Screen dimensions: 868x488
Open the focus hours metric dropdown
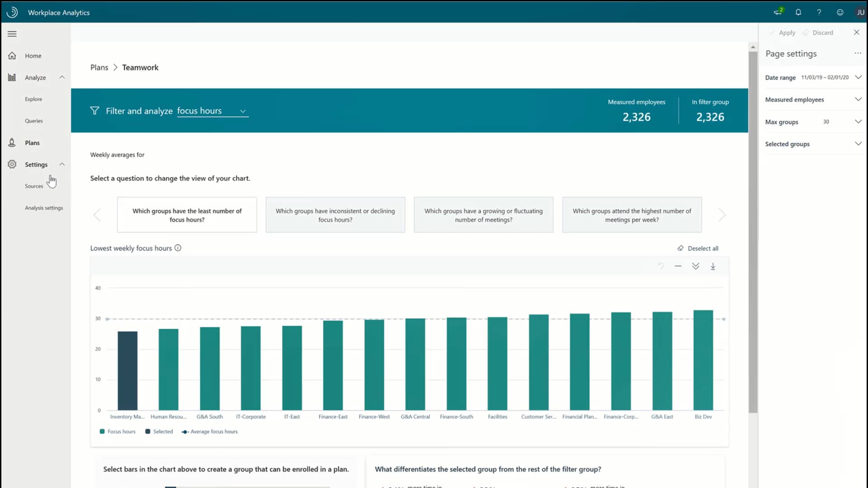(212, 111)
